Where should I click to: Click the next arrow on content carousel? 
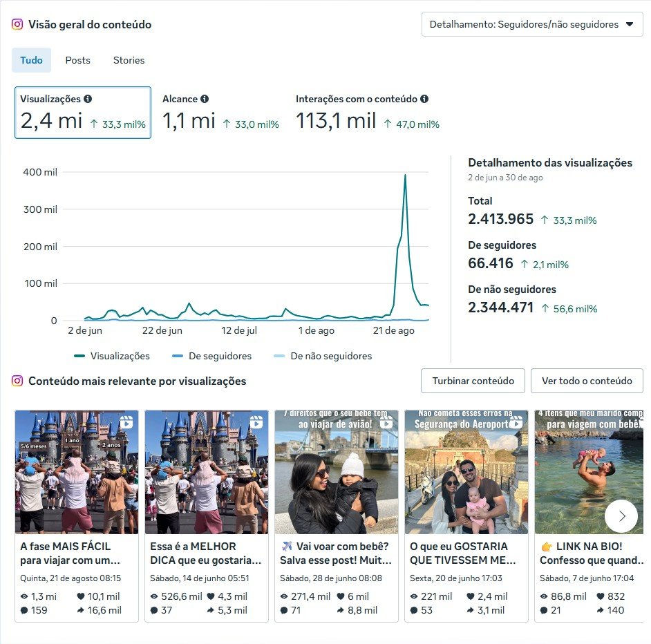click(621, 515)
